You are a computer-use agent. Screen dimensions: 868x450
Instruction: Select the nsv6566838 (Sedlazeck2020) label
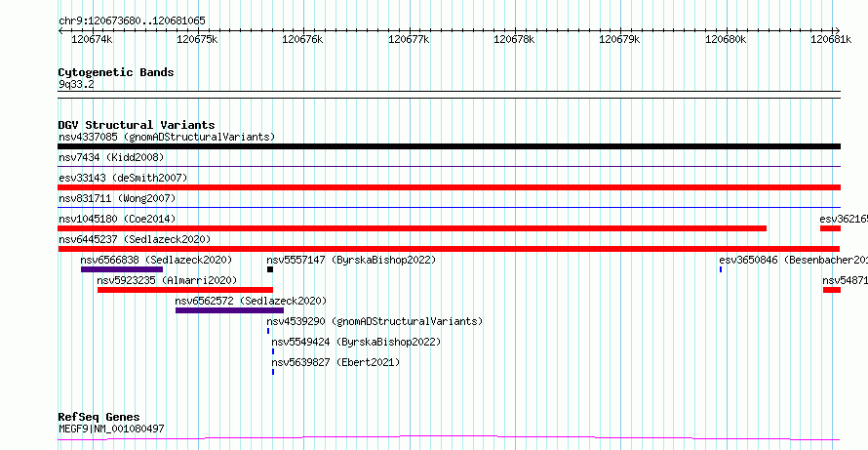pyautogui.click(x=156, y=260)
